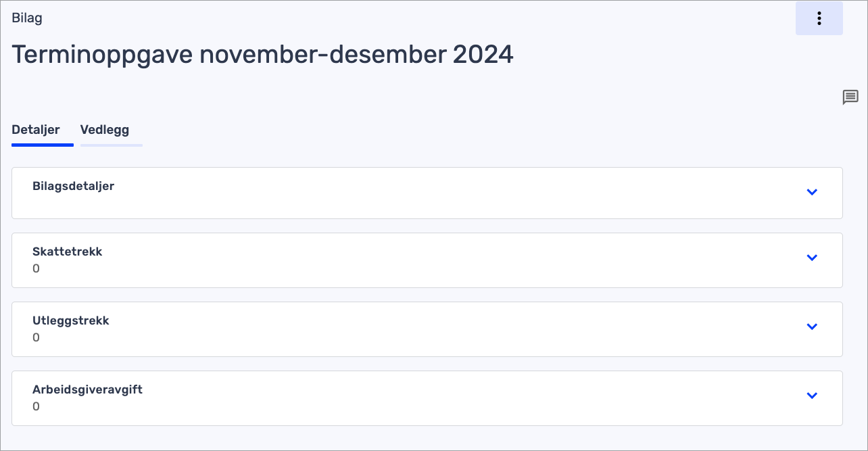
Task: Click the pale underline beneath Vedlegg
Action: 111,145
